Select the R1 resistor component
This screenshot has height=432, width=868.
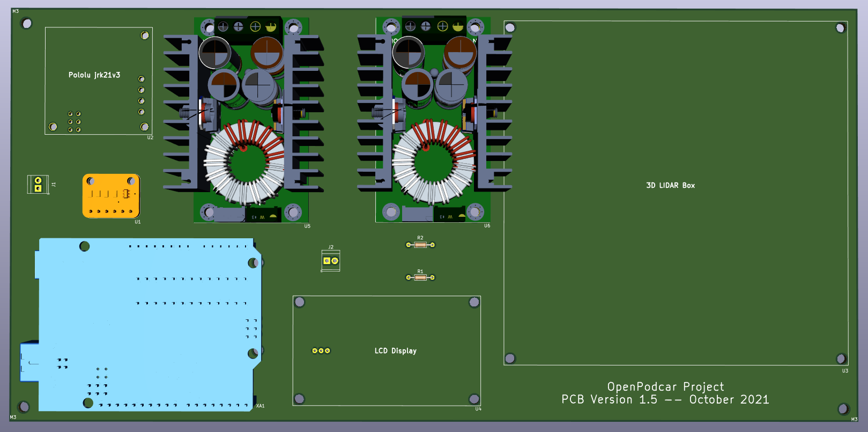tap(420, 277)
